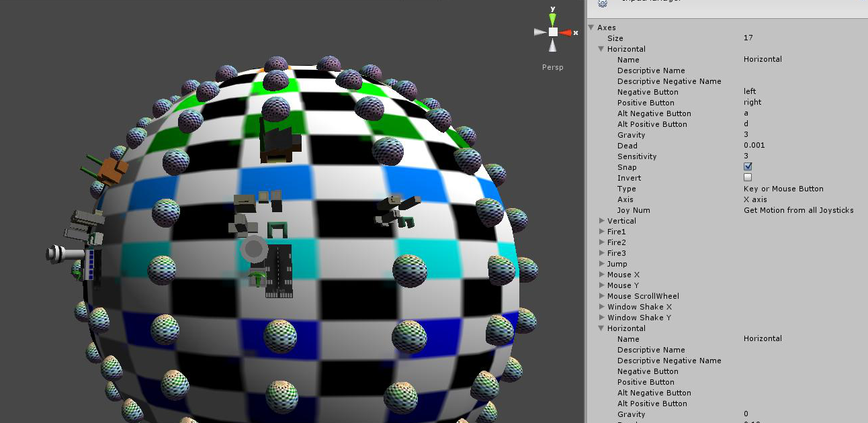Screen dimensions: 868x423
Task: Toggle the Persp projection label under gizmo
Action: [552, 67]
